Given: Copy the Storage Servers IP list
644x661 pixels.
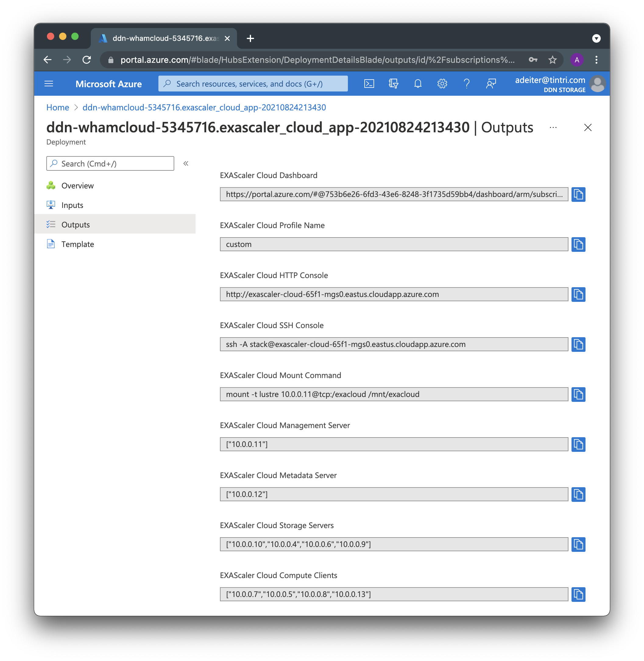Looking at the screenshot, I should 578,544.
